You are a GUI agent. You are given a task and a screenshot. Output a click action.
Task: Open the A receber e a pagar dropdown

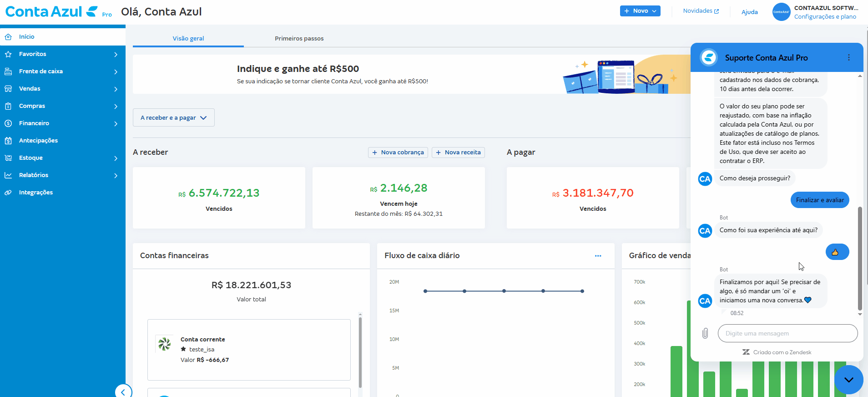pos(174,117)
